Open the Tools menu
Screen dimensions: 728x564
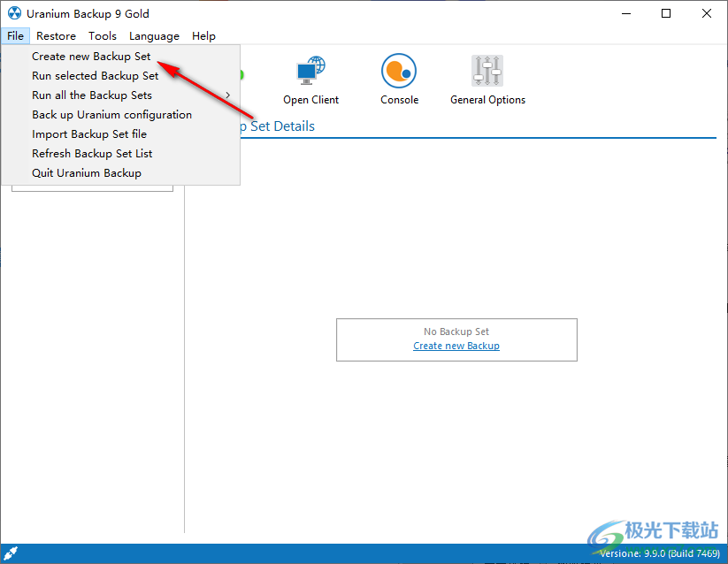point(103,35)
